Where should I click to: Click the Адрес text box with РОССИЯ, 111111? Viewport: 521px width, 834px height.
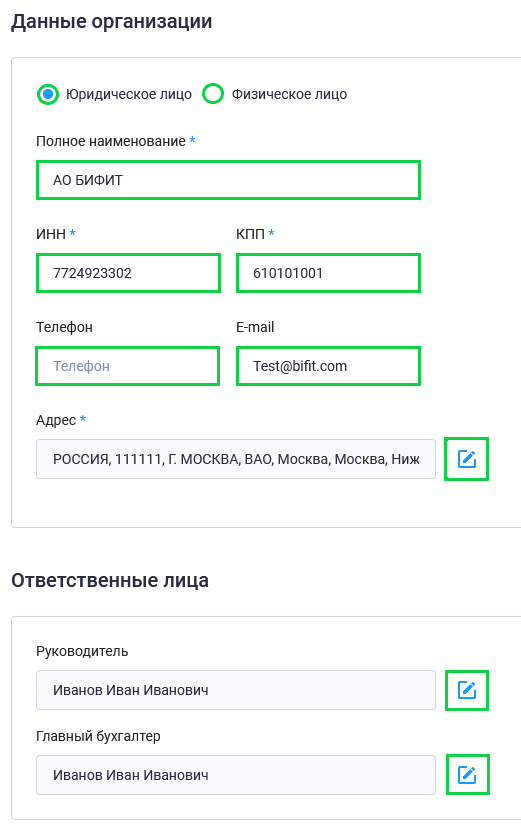pos(236,459)
